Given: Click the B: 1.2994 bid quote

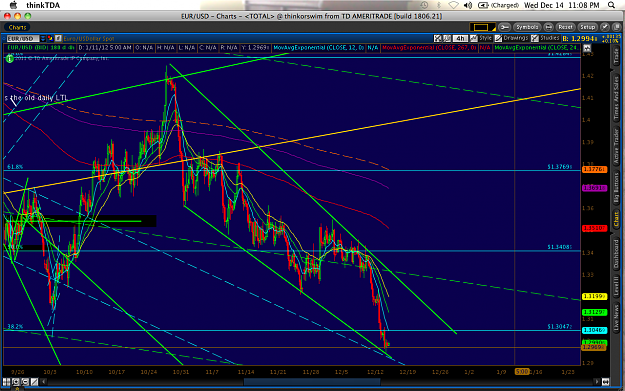Looking at the screenshot, I should click(x=580, y=39).
